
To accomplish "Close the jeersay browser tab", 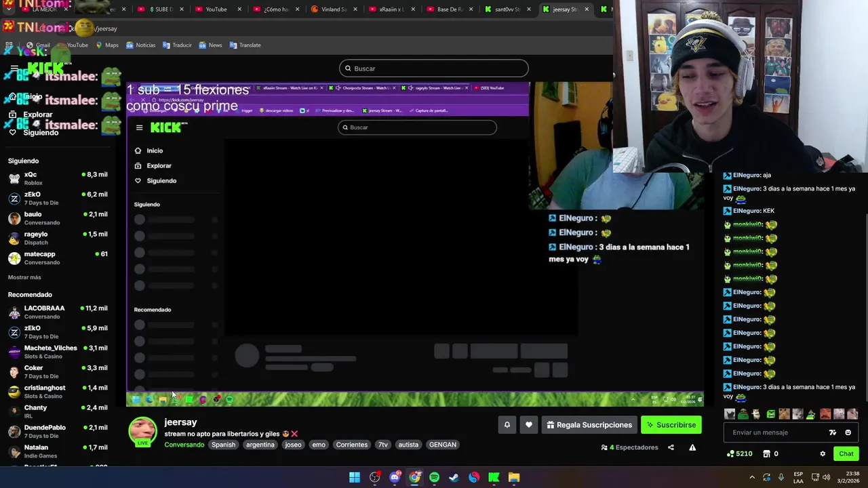I will (587, 9).
